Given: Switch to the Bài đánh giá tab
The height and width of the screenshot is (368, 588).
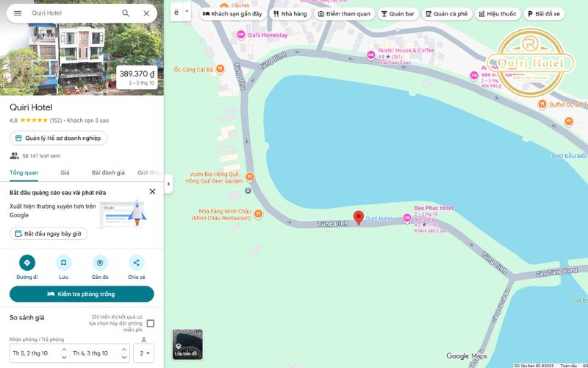Looking at the screenshot, I should tap(108, 173).
